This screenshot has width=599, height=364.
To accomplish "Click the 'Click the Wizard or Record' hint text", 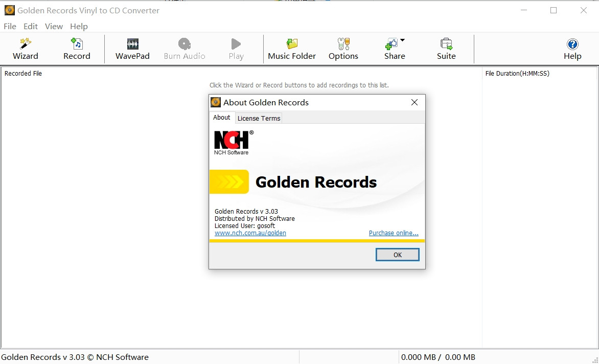I will coord(299,85).
